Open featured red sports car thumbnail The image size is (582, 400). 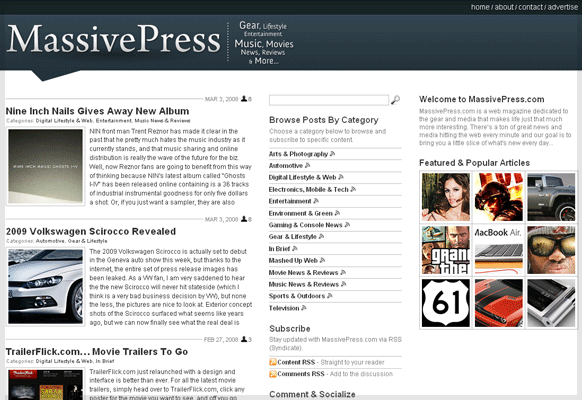(x=498, y=303)
